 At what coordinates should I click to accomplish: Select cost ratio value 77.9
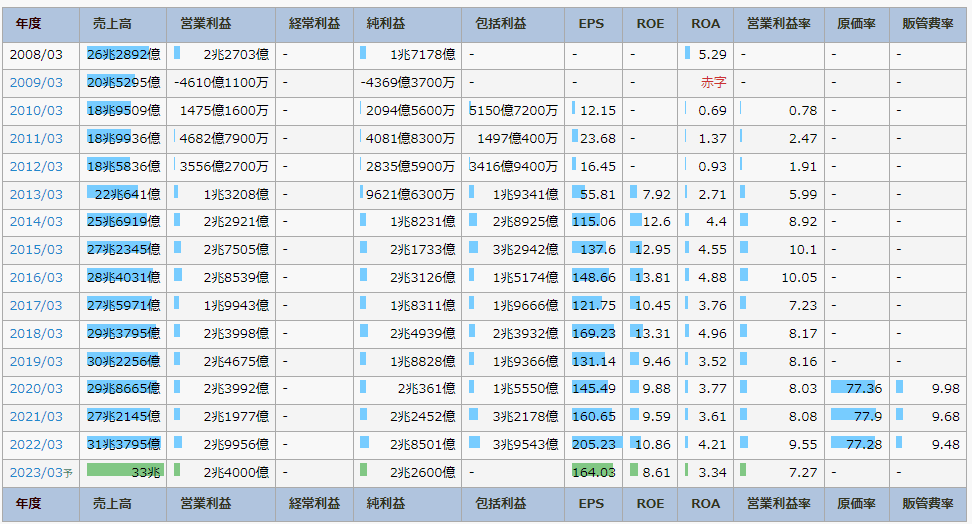click(868, 416)
